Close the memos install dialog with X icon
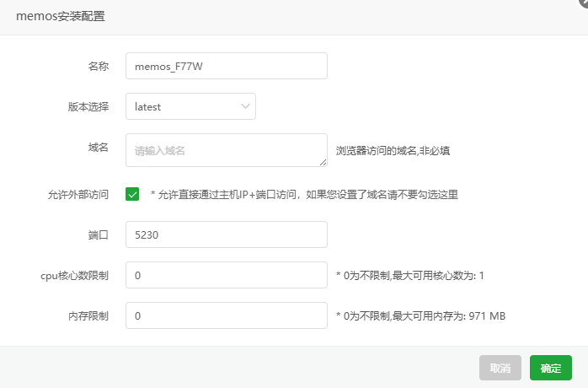The width and height of the screenshot is (588, 388). (x=585, y=2)
